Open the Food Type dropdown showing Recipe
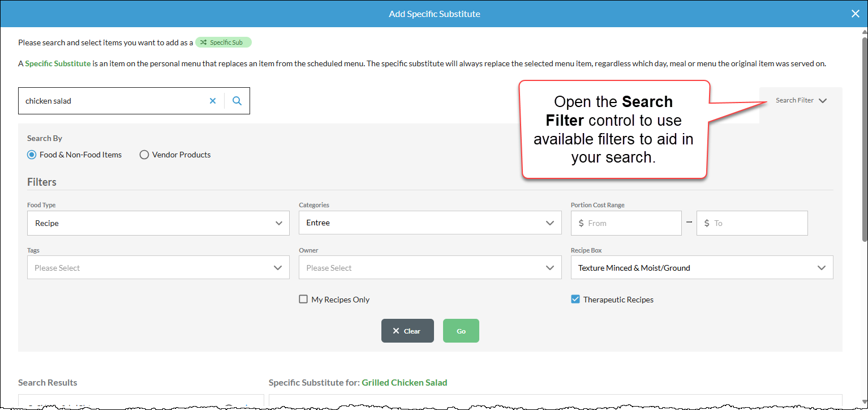The width and height of the screenshot is (868, 410). (158, 223)
